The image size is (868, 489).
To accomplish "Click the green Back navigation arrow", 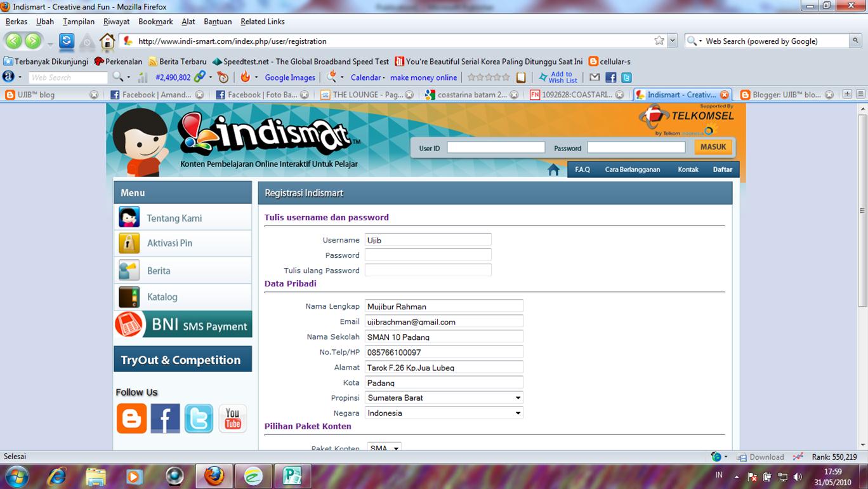I will click(x=14, y=41).
